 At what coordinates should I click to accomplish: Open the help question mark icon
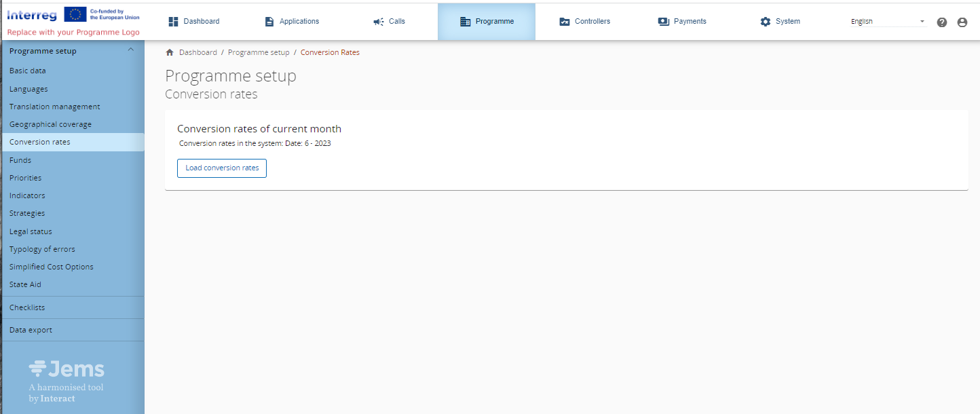(942, 22)
